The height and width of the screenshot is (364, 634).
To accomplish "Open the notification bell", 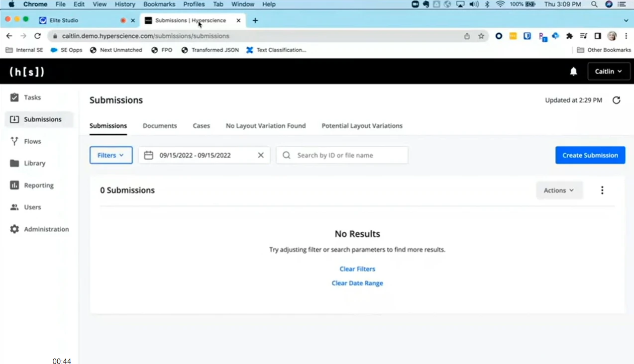I will tap(573, 71).
